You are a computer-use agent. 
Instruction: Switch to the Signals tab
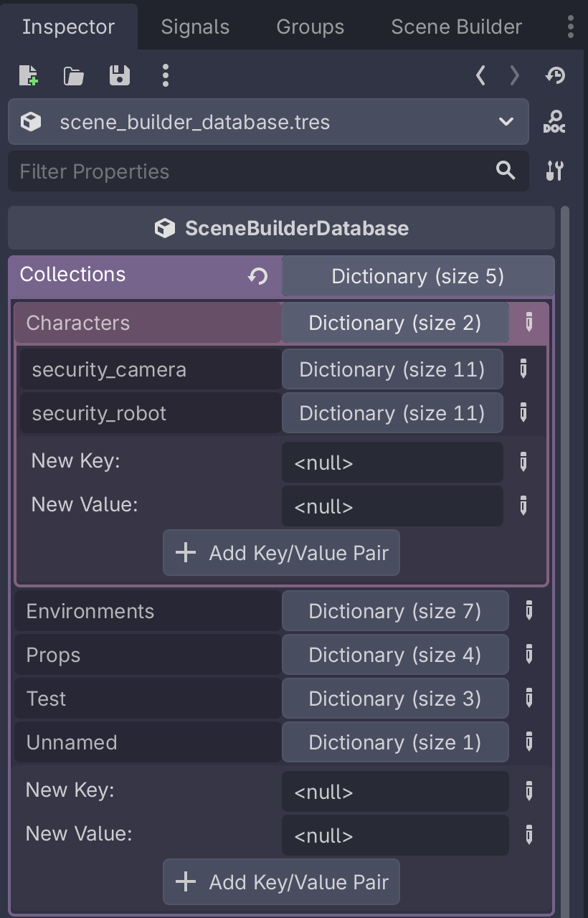[x=194, y=27]
